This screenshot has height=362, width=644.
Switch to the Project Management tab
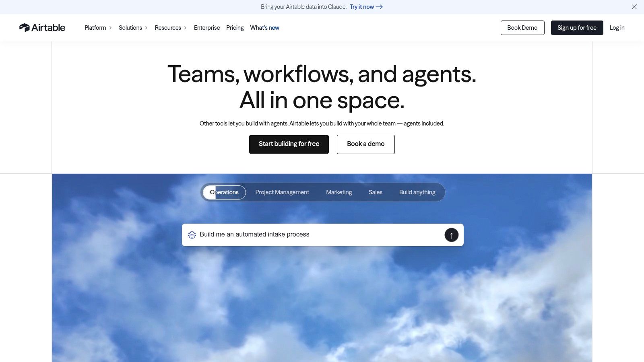pyautogui.click(x=282, y=192)
